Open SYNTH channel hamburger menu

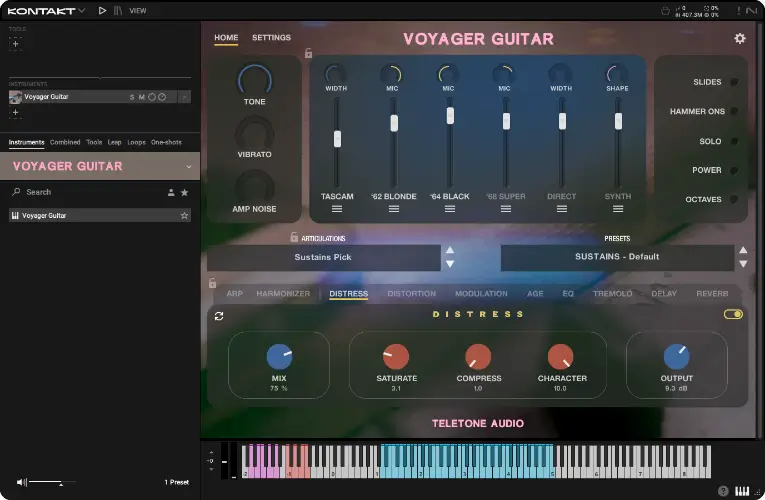[618, 209]
